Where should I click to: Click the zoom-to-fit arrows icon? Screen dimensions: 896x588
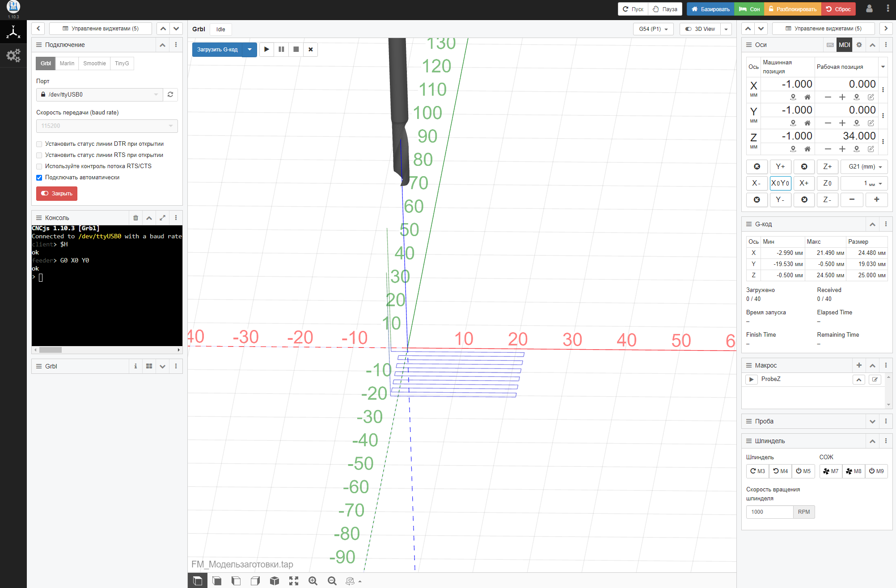(294, 581)
